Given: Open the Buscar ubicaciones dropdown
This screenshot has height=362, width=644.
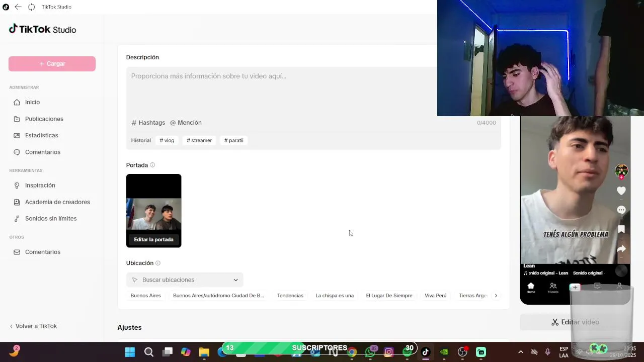Looking at the screenshot, I should pos(185,280).
